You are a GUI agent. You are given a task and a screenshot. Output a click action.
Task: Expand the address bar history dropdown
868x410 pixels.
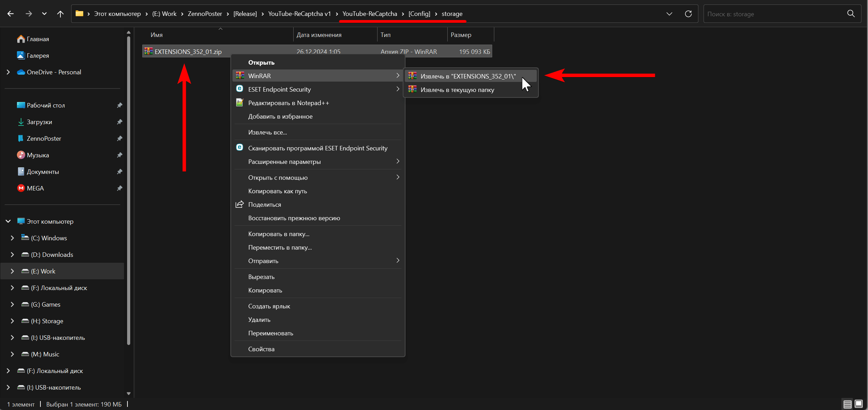pyautogui.click(x=669, y=14)
